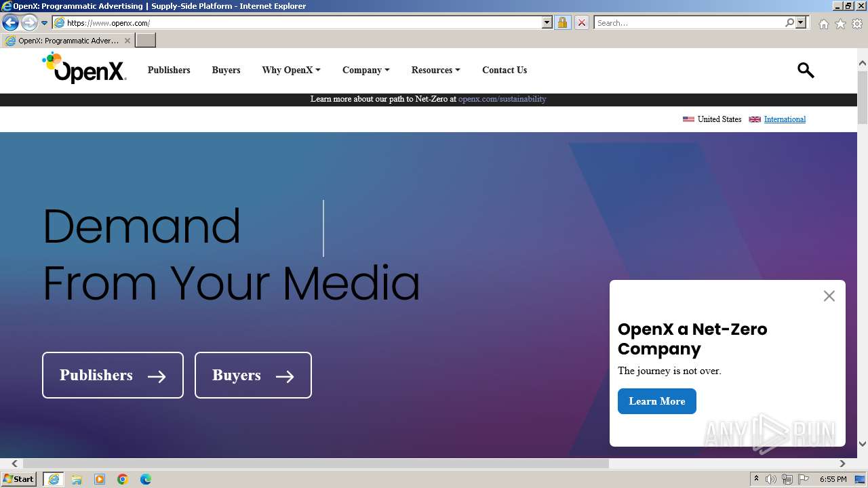Click the horizontal scrollbar thumb

pos(316,464)
